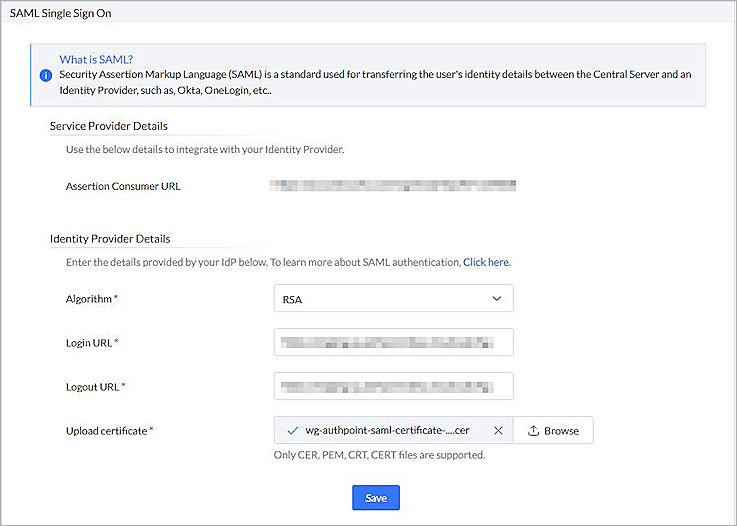Click the blue info icon beside What is SAML
737x526 pixels.
click(x=46, y=75)
